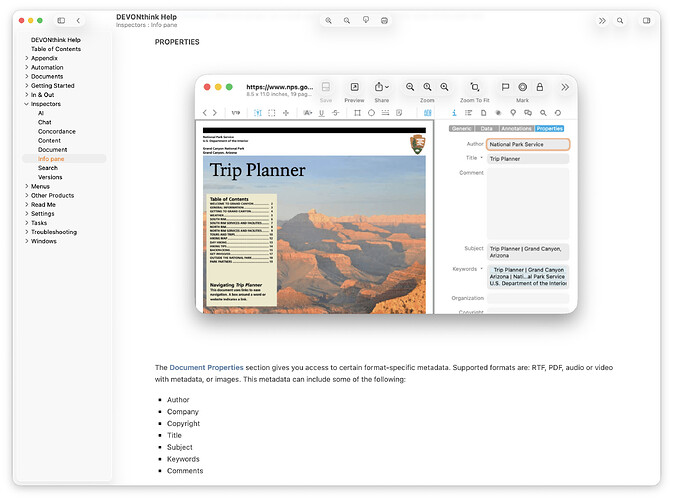The height and width of the screenshot is (500, 673).
Task: Click the print icon in help toolbar
Action: pos(384,20)
